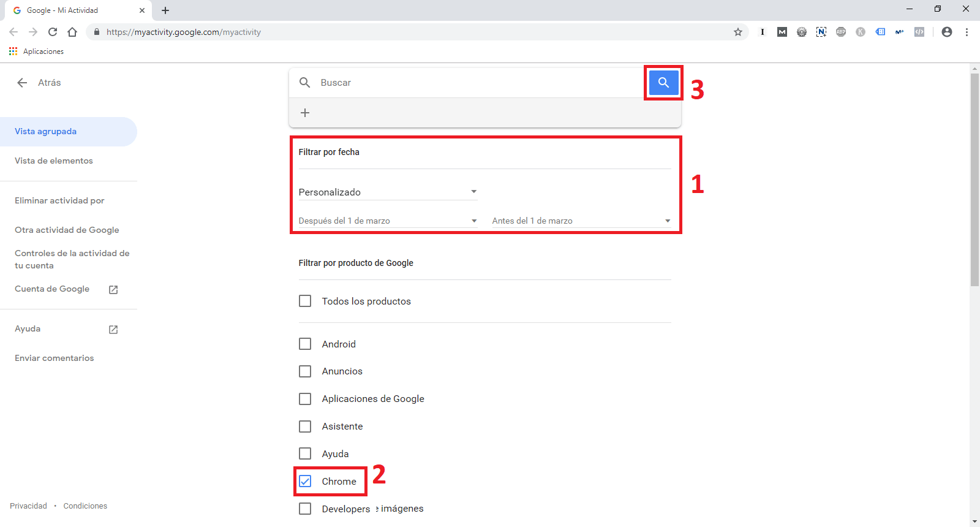This screenshot has width=980, height=527.
Task: Open the Adblock Plus ABP extension
Action: (x=841, y=32)
